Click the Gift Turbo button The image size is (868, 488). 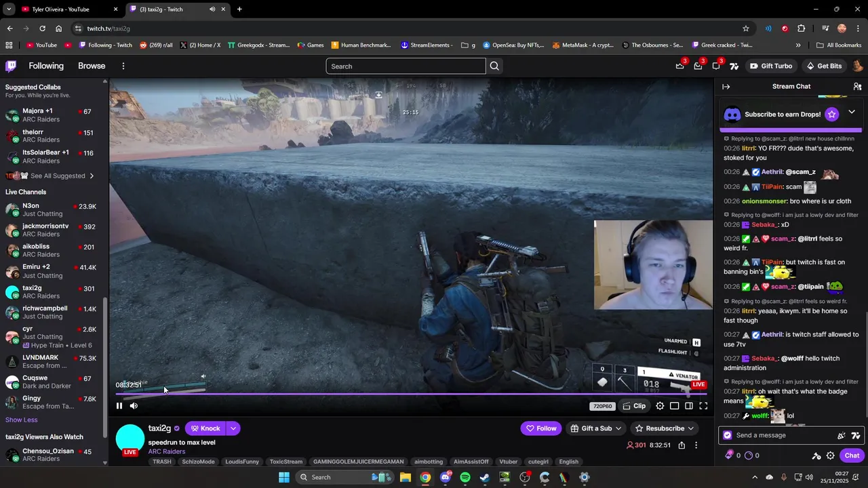[771, 66]
